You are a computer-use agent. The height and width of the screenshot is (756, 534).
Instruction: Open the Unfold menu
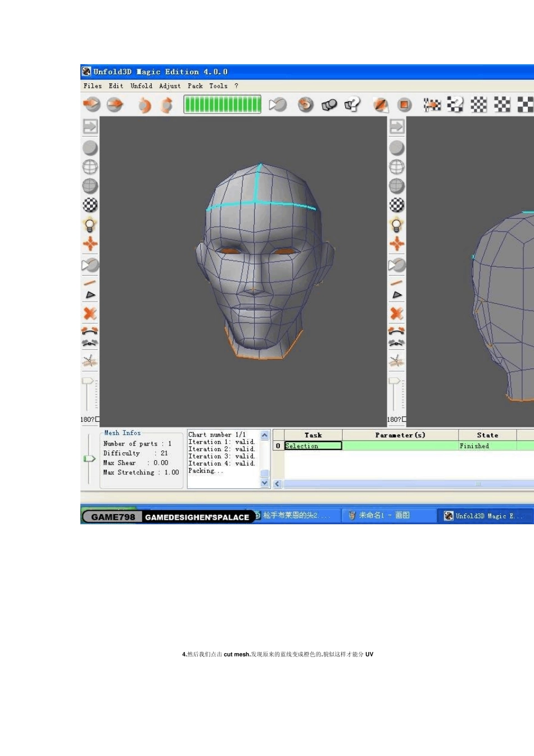141,86
